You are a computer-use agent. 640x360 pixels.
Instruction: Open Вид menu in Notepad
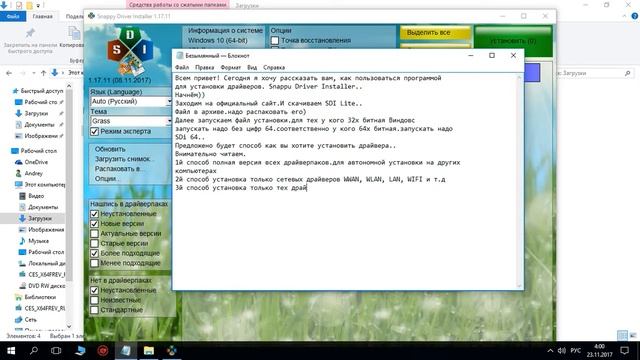tap(252, 67)
